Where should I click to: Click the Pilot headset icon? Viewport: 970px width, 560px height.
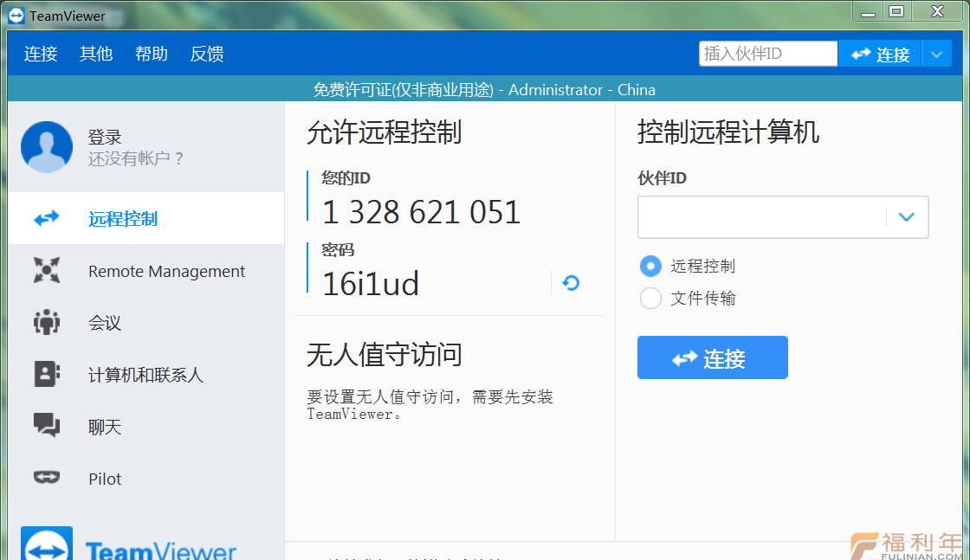pos(47,477)
